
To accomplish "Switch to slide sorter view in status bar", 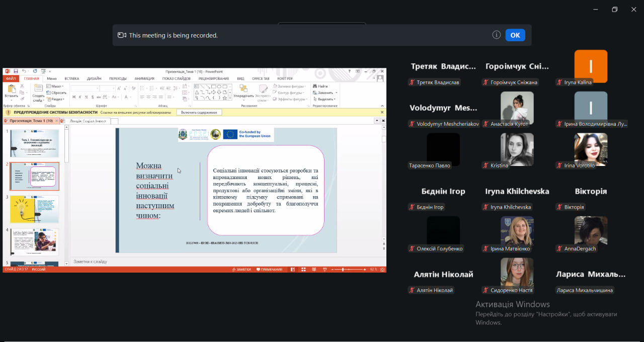I will pos(303,270).
